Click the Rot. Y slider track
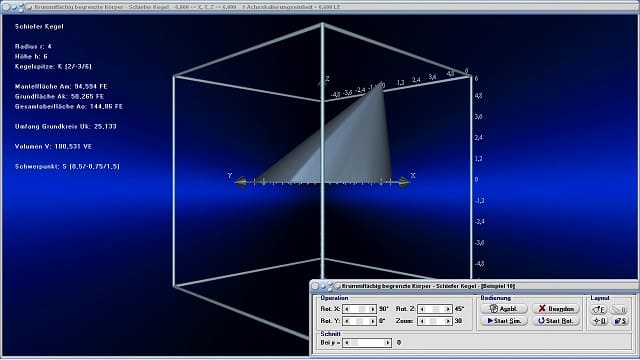Image resolution: width=640 pixels, height=360 pixels. [360, 321]
